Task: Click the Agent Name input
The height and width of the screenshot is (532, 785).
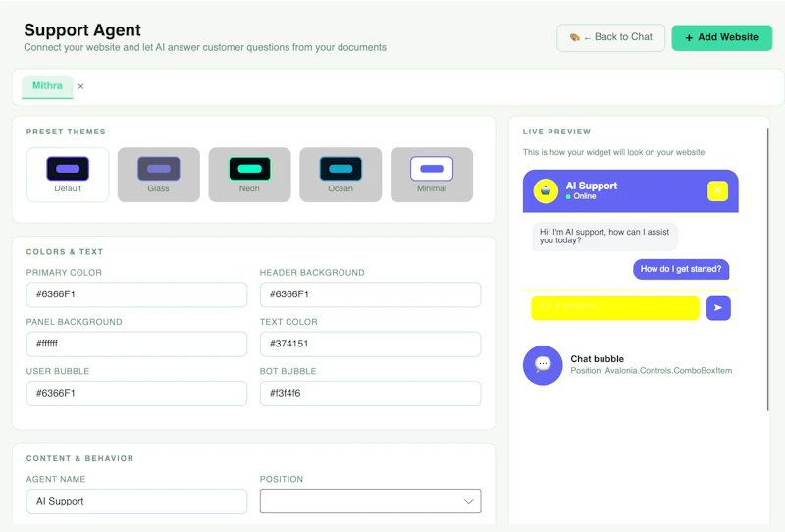Action: 136,501
